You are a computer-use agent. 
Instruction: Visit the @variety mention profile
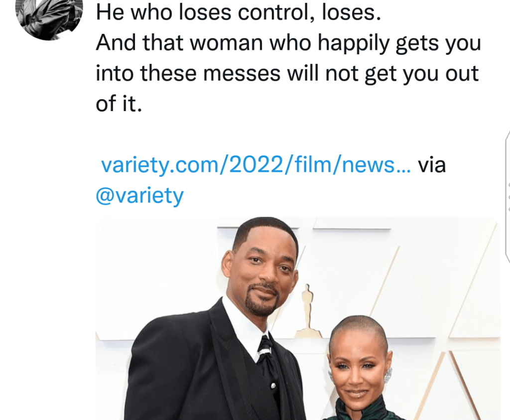click(x=140, y=195)
